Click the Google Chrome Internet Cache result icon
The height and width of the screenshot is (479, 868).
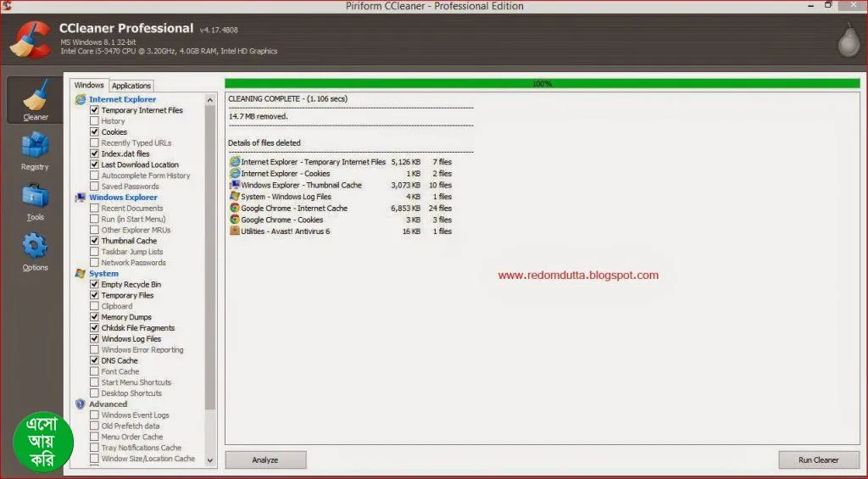coord(234,208)
